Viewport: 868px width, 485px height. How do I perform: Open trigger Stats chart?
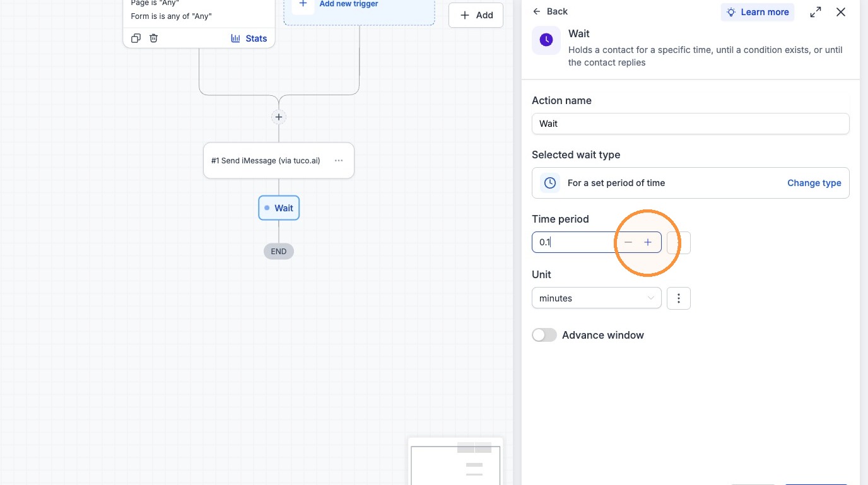pyautogui.click(x=249, y=38)
